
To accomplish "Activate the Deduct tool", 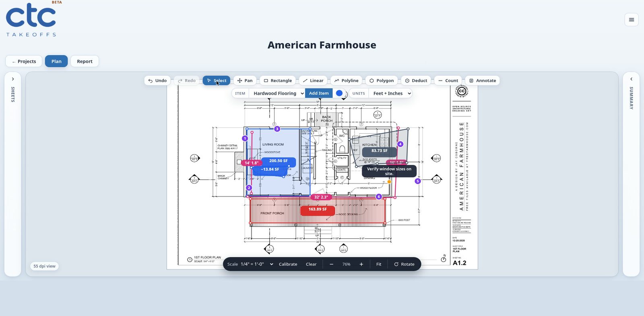I will tap(416, 81).
